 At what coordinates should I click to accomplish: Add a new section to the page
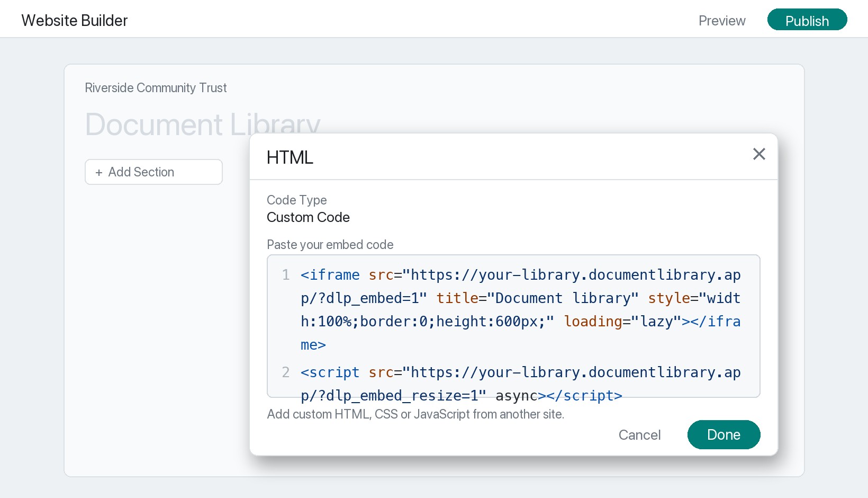click(x=153, y=172)
